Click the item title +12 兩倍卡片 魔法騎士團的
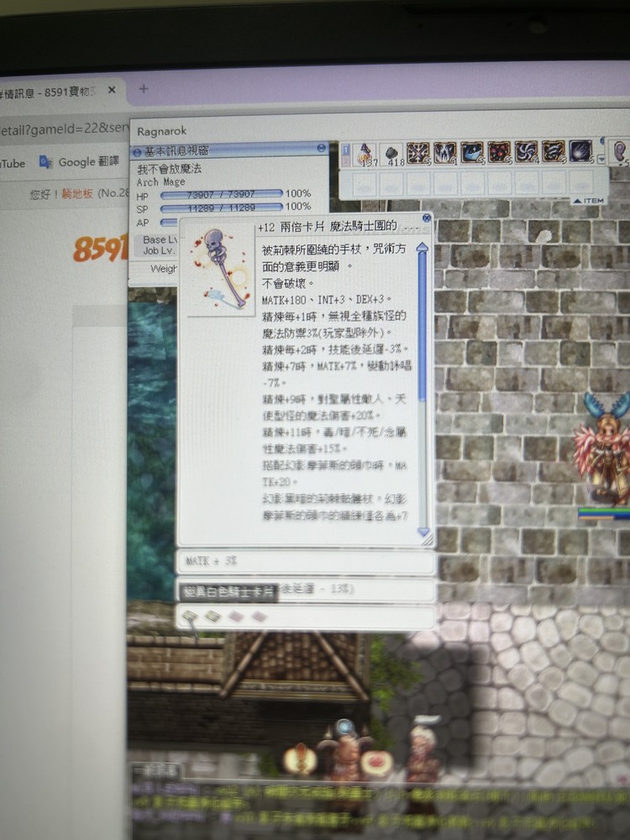The image size is (630, 840). pos(328,227)
